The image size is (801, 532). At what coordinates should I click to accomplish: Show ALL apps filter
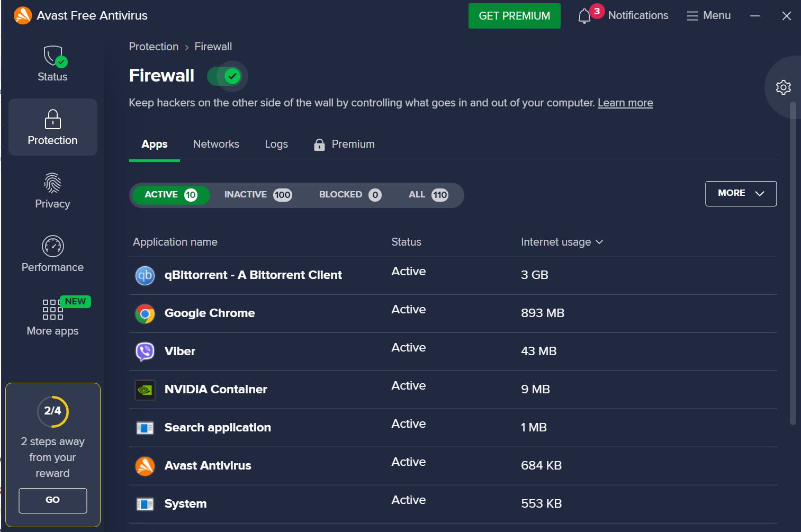coord(428,195)
